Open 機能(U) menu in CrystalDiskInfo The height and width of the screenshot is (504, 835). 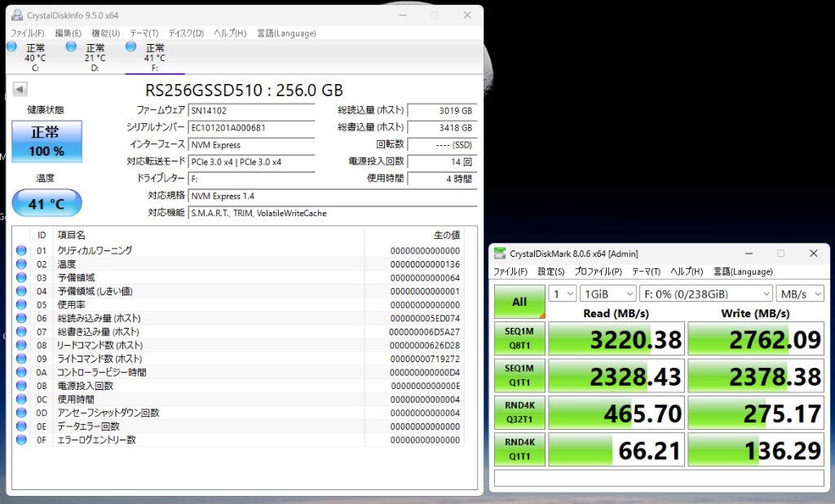[105, 33]
